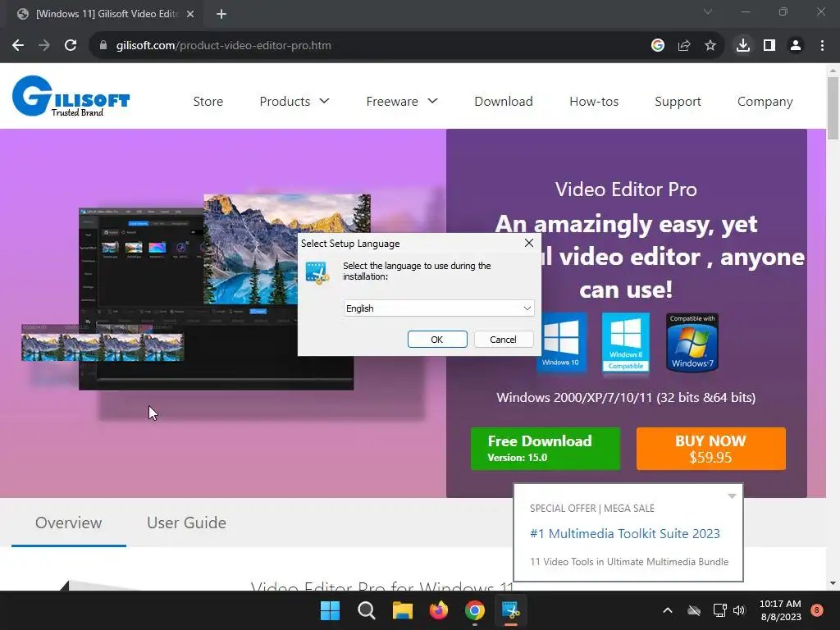Collapse the special offer popup arrow

pos(732,496)
